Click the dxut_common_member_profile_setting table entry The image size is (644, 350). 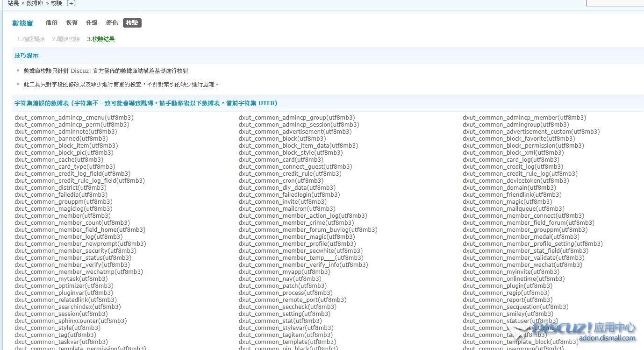[x=532, y=244]
